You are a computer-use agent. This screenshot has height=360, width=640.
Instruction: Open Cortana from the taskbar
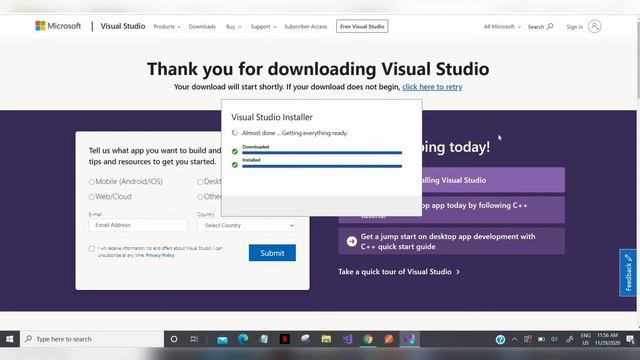(174, 339)
